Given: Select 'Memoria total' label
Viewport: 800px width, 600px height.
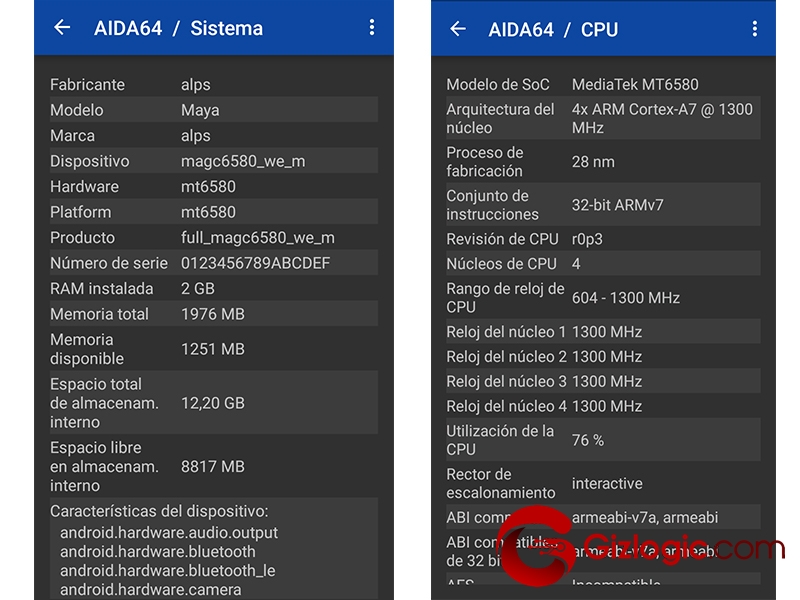Looking at the screenshot, I should pyautogui.click(x=99, y=314).
